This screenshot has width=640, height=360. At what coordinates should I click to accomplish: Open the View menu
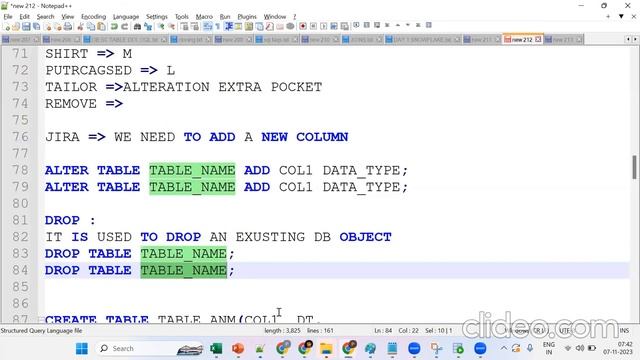pyautogui.click(x=68, y=16)
